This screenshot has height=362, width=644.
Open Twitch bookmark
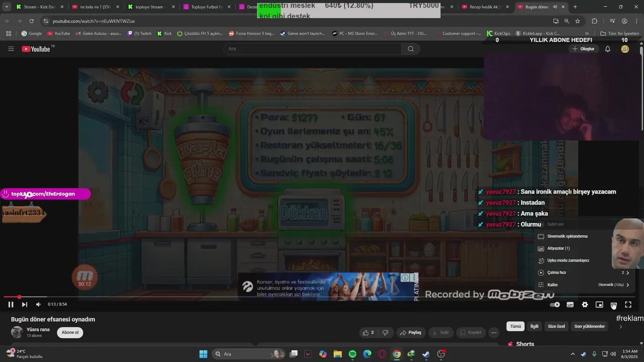(x=139, y=34)
